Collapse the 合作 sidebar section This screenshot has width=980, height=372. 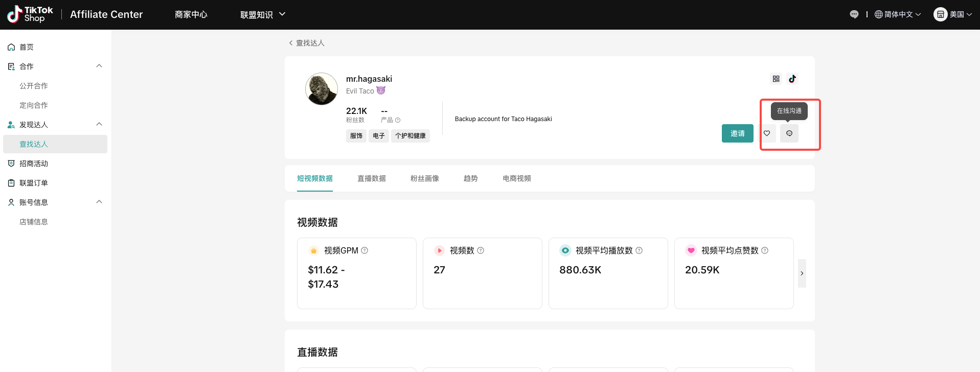pos(99,66)
